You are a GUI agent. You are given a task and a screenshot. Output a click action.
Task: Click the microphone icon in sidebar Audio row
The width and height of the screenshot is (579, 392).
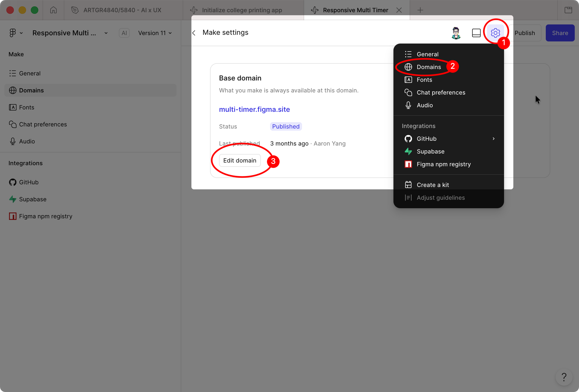pos(13,141)
